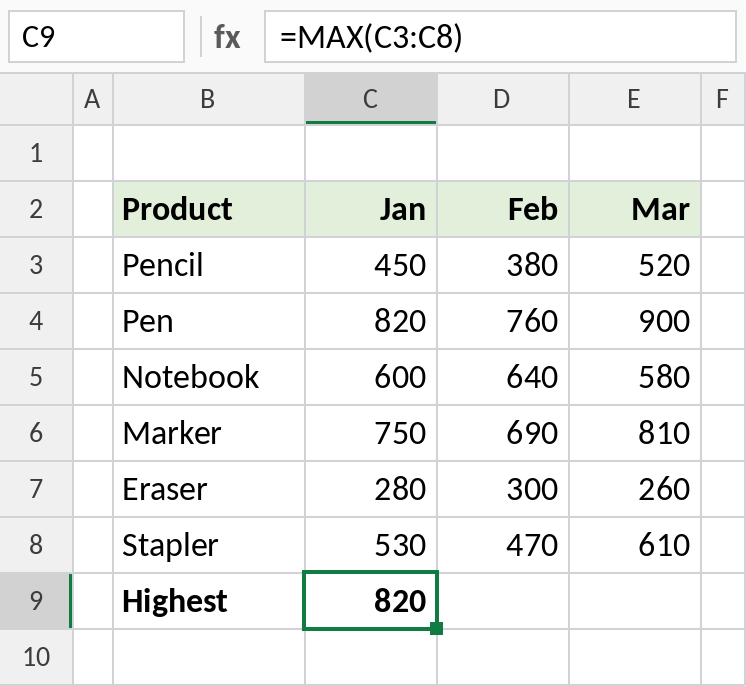Image resolution: width=746 pixels, height=686 pixels.
Task: Click Notebook's Mar value 580
Action: (635, 377)
